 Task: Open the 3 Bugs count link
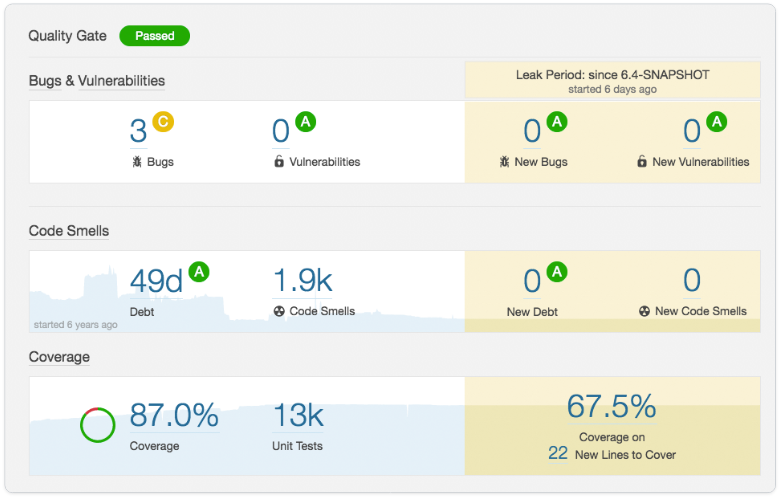coord(138,131)
